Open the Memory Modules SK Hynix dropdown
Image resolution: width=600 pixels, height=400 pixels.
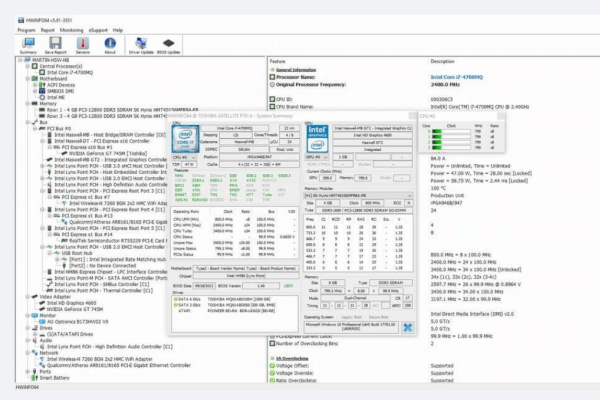pos(359,195)
